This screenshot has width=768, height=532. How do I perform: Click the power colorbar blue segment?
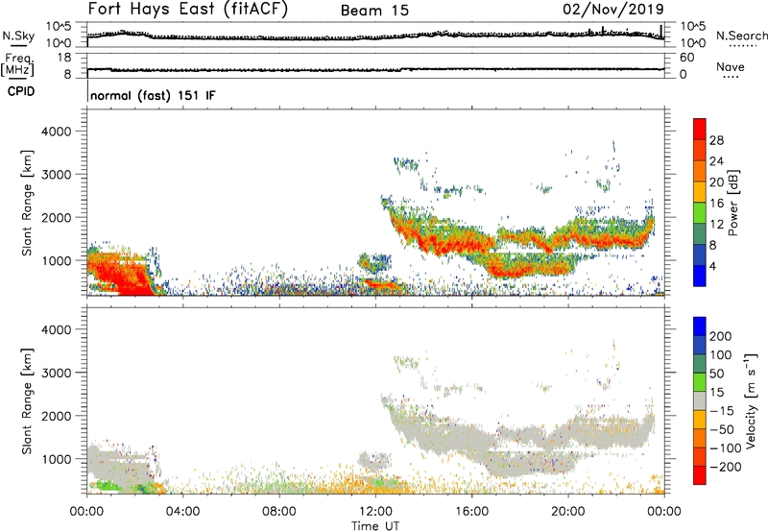(700, 276)
